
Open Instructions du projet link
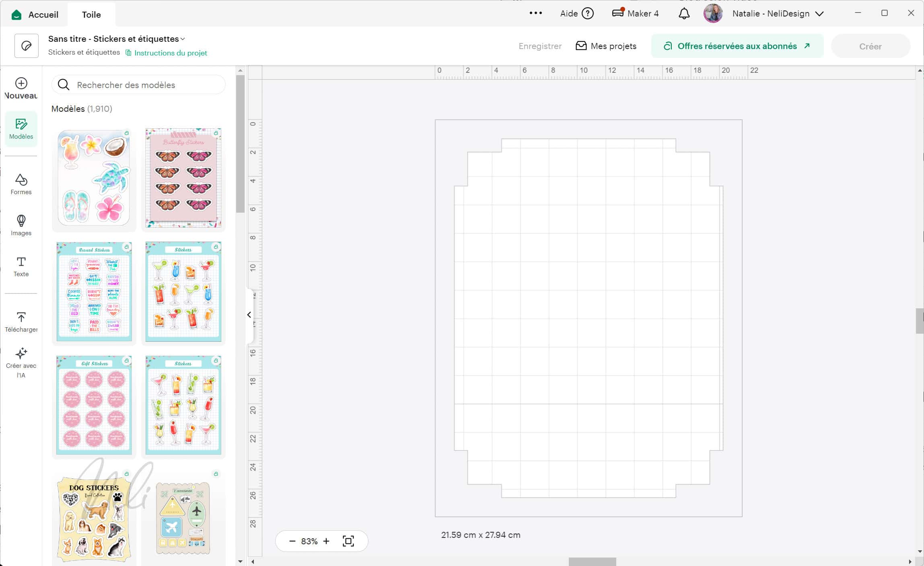[x=170, y=53]
